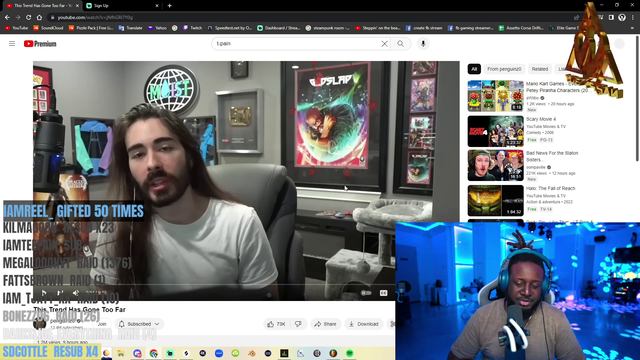Open Spotify from the taskbar

pos(349,353)
